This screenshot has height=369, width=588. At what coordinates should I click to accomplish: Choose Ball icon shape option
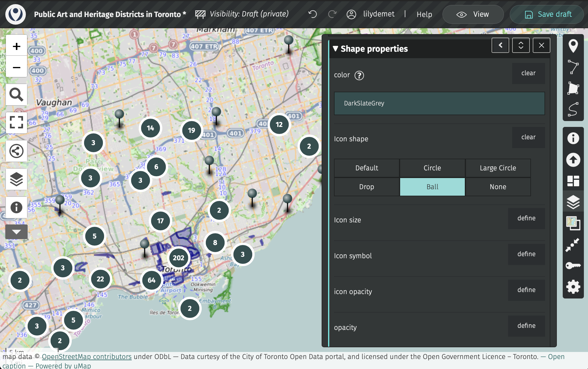(432, 187)
